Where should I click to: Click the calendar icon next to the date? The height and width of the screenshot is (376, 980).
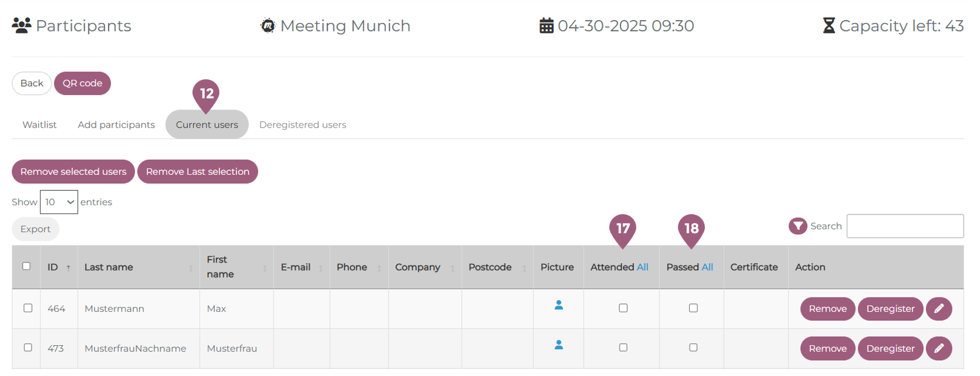pyautogui.click(x=546, y=26)
